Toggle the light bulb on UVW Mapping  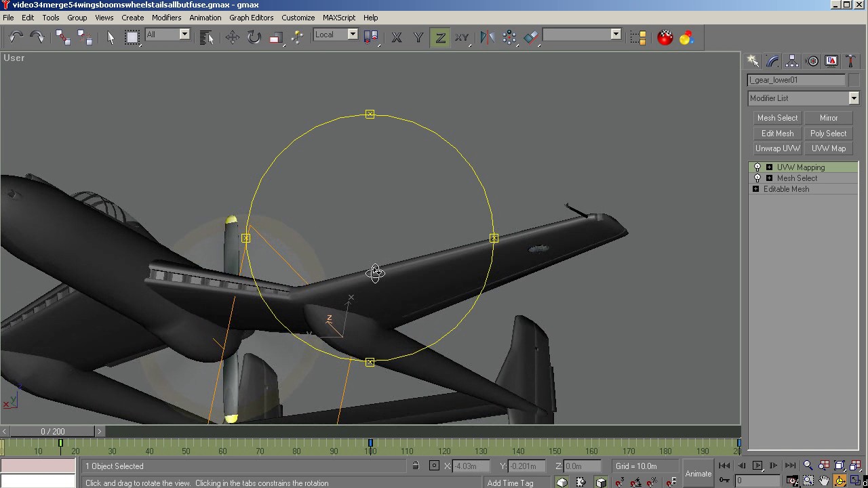click(757, 167)
